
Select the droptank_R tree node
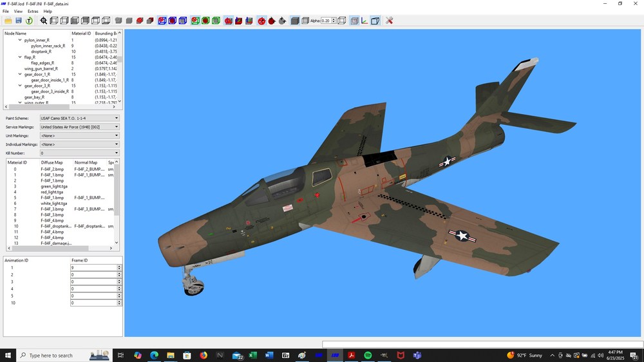click(x=41, y=52)
